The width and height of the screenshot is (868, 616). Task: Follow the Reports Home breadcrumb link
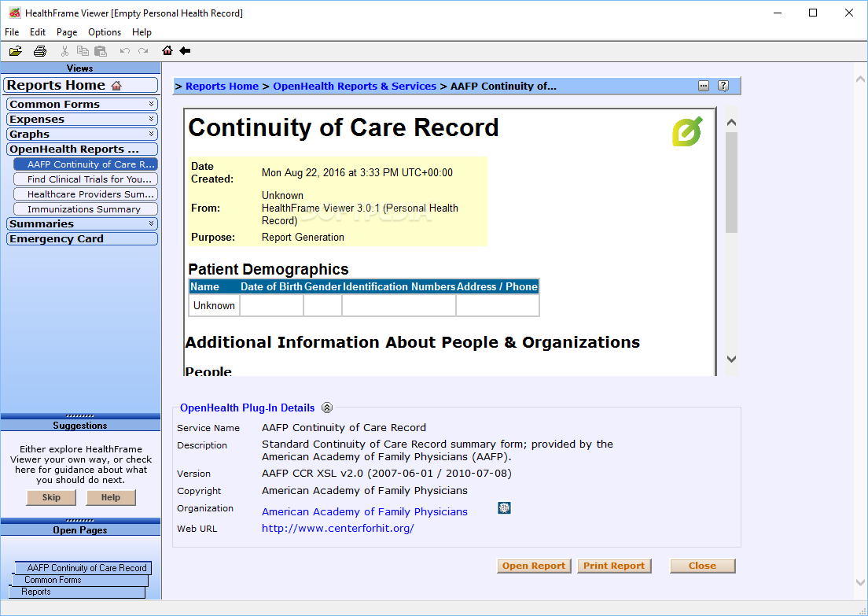[x=222, y=86]
